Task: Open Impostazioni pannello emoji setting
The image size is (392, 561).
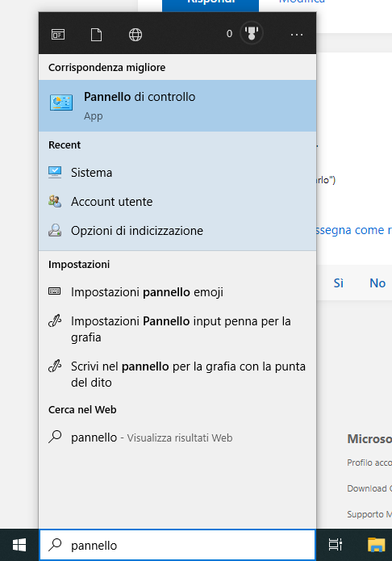Action: [x=177, y=292]
